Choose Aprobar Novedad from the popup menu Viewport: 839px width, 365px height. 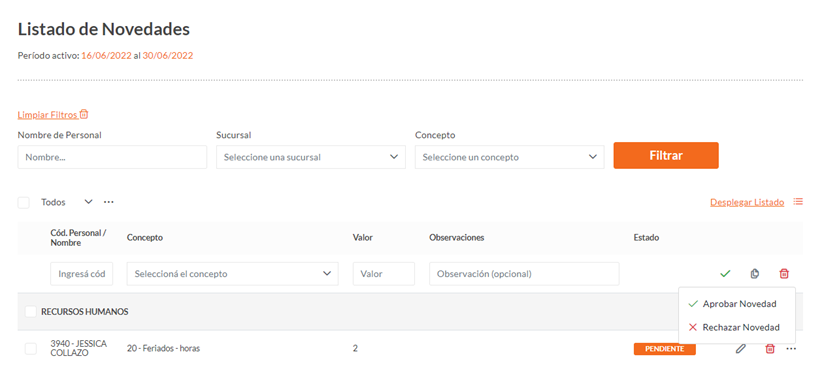click(x=737, y=303)
